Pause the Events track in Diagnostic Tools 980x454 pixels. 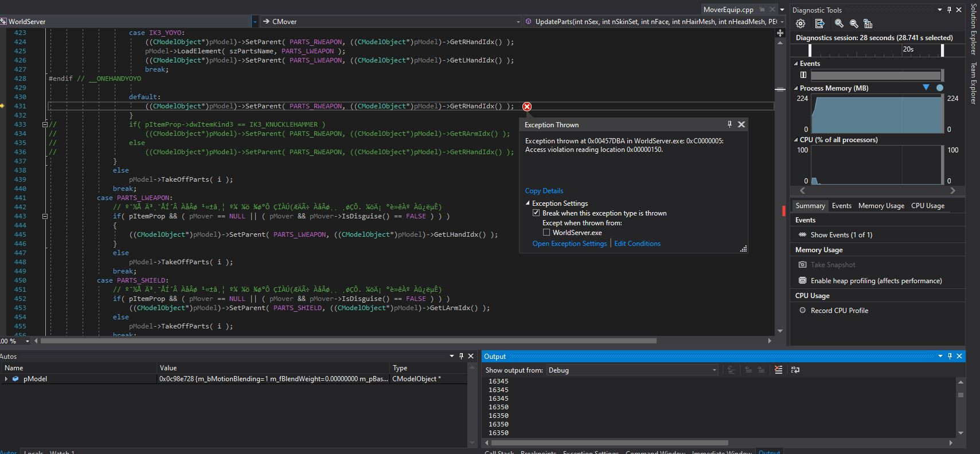pos(803,75)
